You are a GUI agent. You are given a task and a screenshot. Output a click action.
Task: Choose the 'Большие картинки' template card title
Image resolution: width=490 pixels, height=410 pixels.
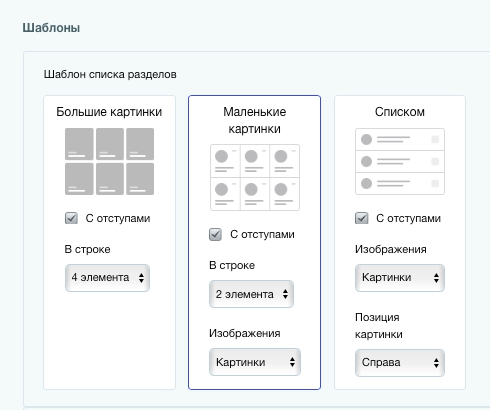(109, 112)
